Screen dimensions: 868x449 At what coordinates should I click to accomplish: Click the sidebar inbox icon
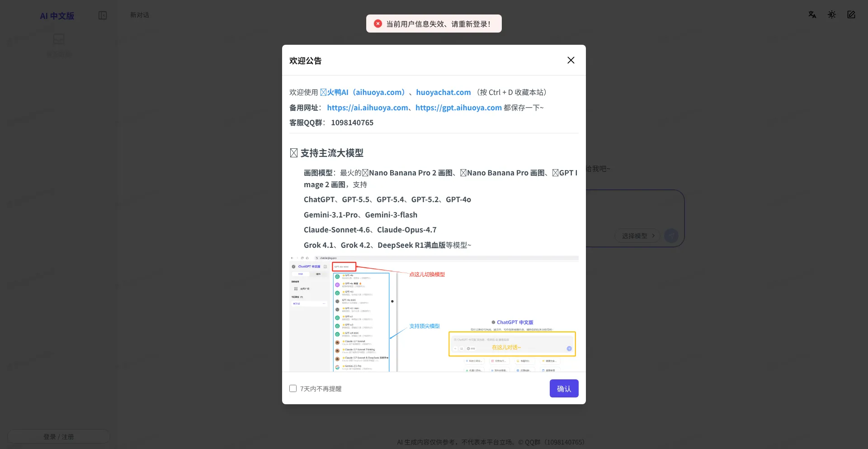click(x=59, y=39)
